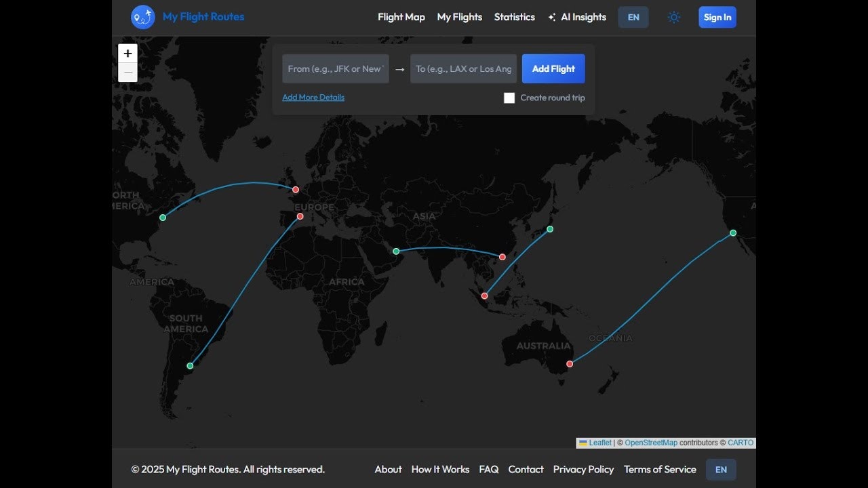
Task: Select the green marker over Japan
Action: (550, 229)
